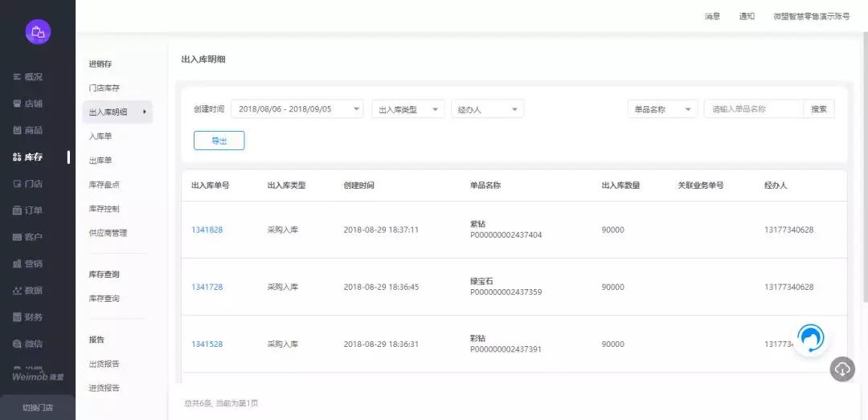Open the 创建时间 date range picker
The height and width of the screenshot is (420, 868).
pos(297,109)
